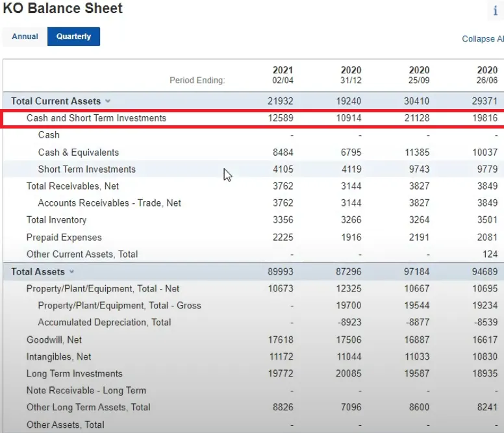Select the Long Term Investments label
This screenshot has height=433, width=504.
[75, 373]
